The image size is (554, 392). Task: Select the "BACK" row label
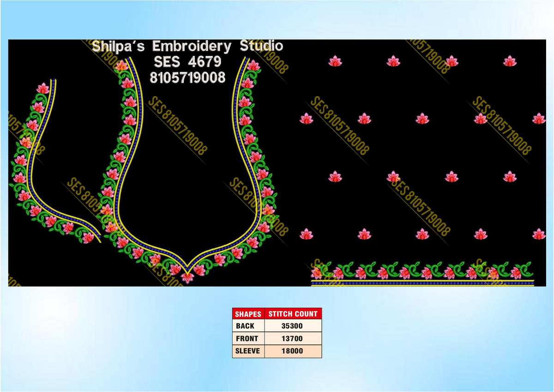pos(245,326)
